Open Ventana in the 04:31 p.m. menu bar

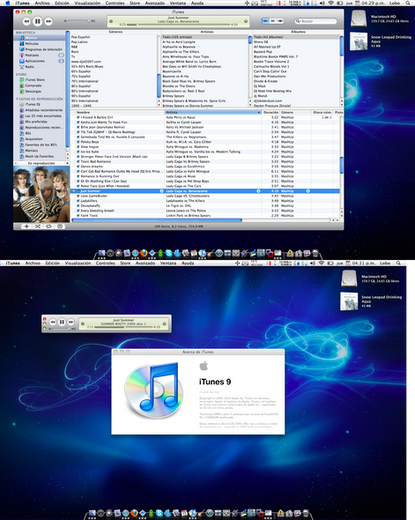(x=168, y=263)
